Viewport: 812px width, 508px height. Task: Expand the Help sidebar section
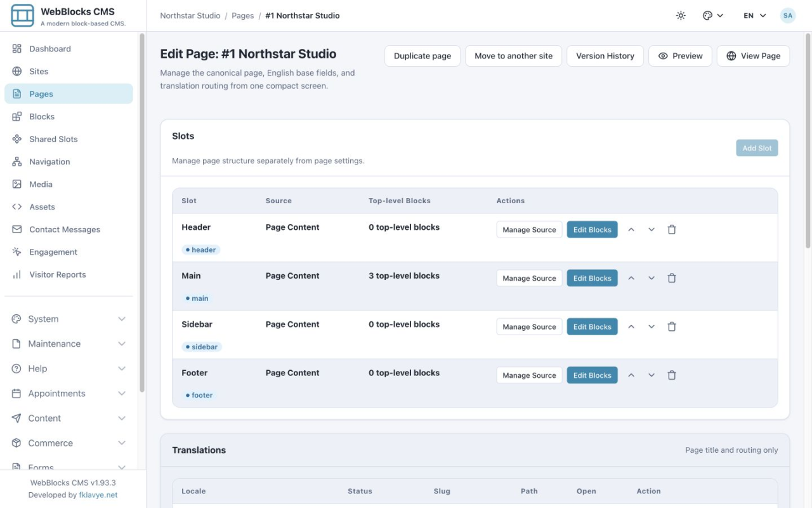click(69, 368)
